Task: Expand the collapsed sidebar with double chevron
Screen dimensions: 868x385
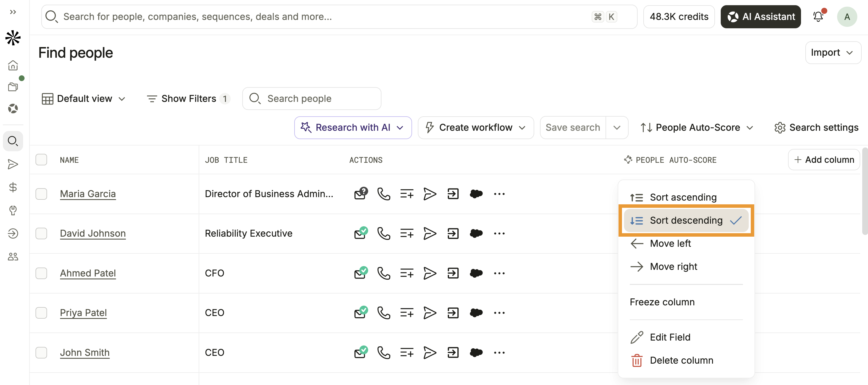Action: pyautogui.click(x=13, y=12)
